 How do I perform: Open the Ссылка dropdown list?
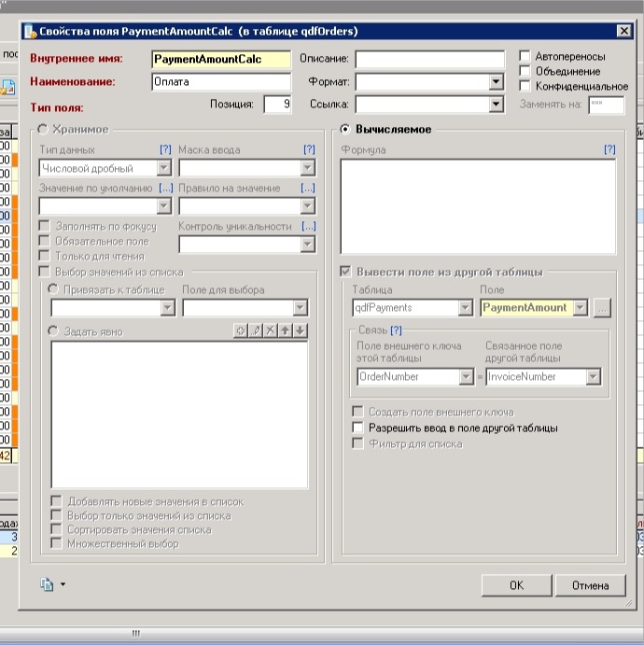click(x=497, y=105)
